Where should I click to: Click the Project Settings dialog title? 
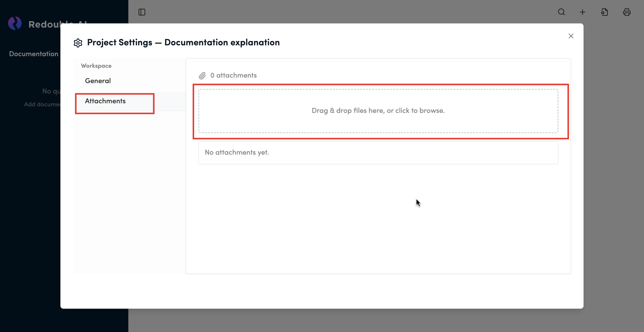[x=183, y=42]
